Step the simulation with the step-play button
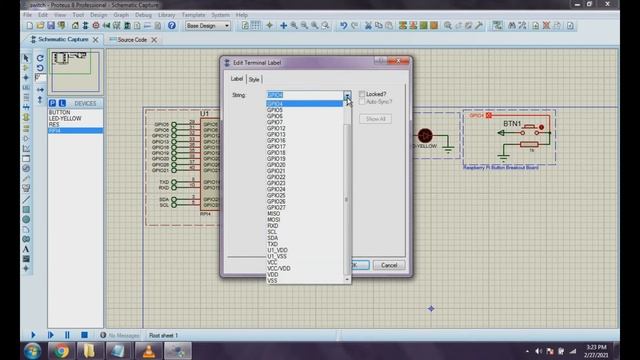This screenshot has width=640, height=360. (51, 335)
